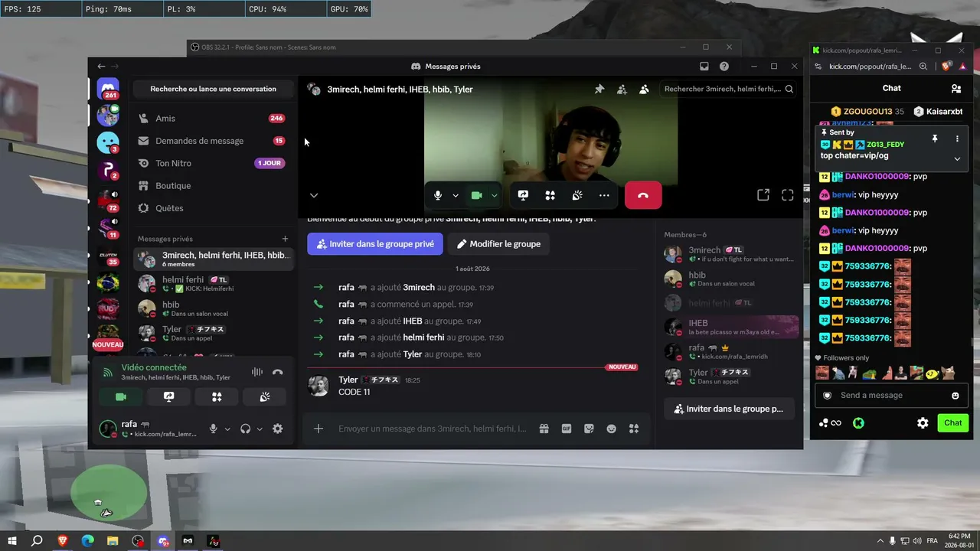Open the Kick emote picker smiley

pos(955,396)
